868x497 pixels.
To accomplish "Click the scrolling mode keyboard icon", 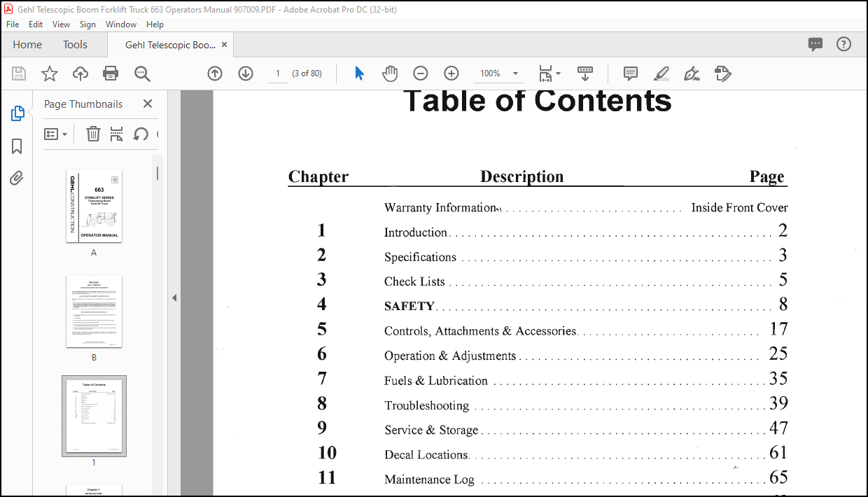I will (585, 73).
